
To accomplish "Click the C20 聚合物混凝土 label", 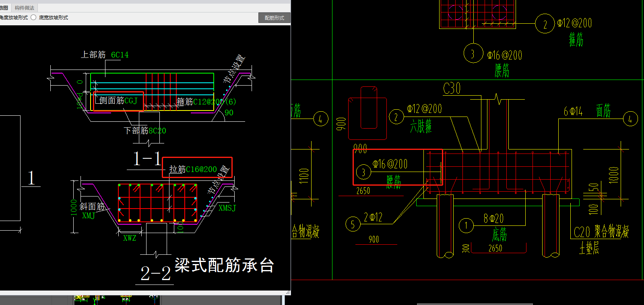I will (601, 232).
